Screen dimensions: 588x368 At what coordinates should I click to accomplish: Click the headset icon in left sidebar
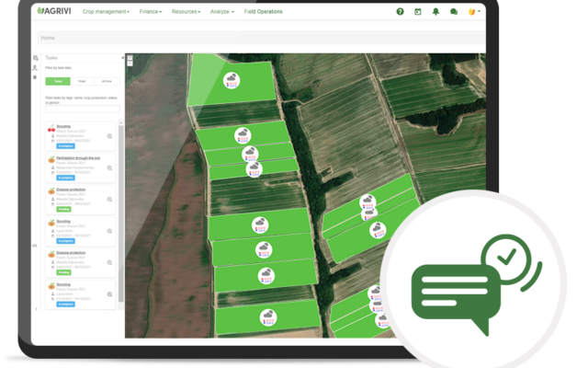[35, 246]
